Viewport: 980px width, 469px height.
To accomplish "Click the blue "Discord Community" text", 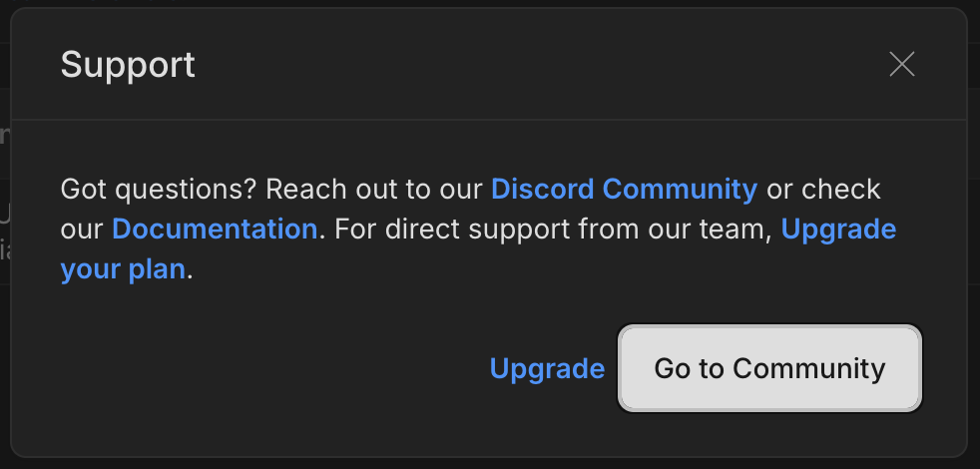I will (624, 189).
